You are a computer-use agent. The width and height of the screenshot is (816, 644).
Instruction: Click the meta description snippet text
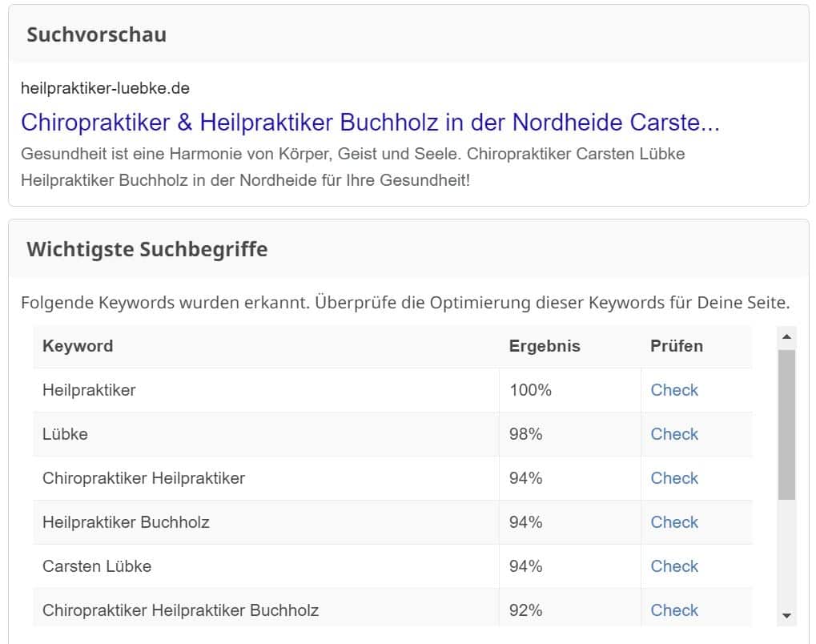coord(353,167)
